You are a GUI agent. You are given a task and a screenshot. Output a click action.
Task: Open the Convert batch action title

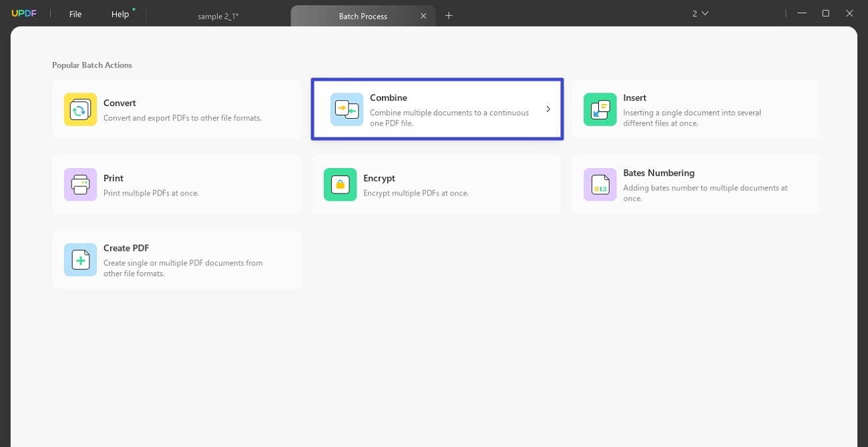[120, 103]
